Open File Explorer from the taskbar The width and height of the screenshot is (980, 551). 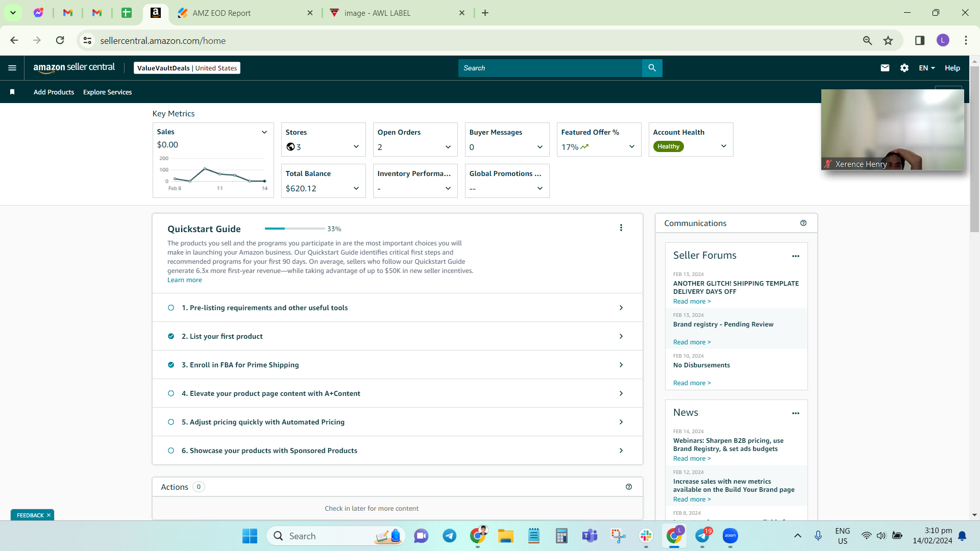(506, 536)
